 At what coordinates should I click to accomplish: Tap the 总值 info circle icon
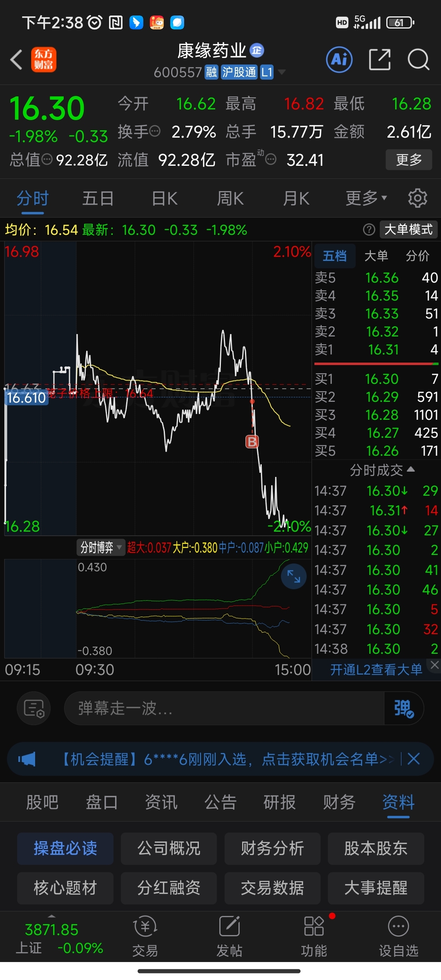pos(47,159)
